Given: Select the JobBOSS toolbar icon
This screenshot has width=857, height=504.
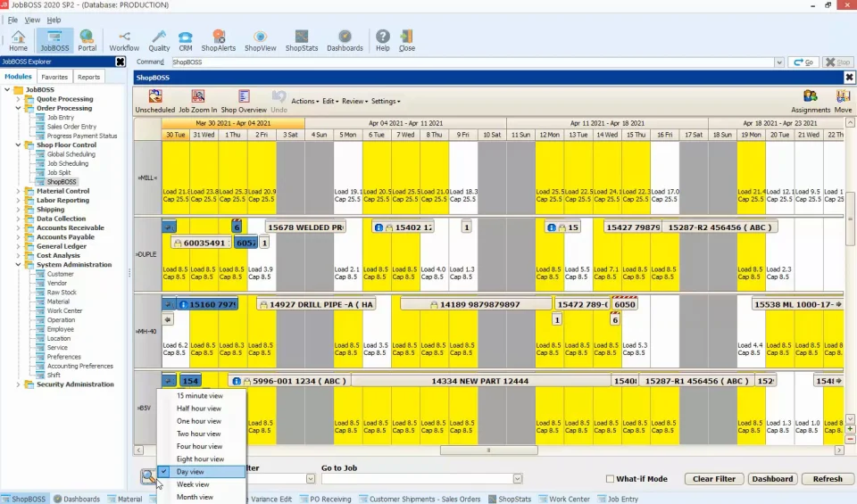Looking at the screenshot, I should 54,41.
